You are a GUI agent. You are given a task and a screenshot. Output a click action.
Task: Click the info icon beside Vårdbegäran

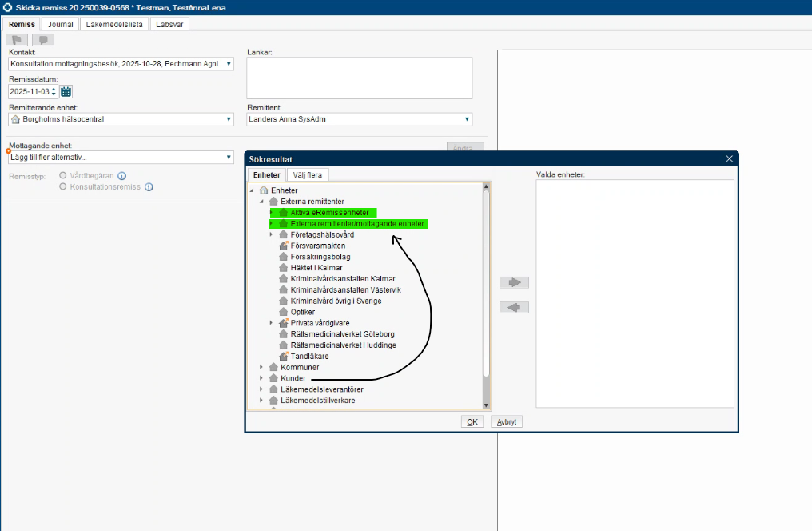pyautogui.click(x=122, y=176)
